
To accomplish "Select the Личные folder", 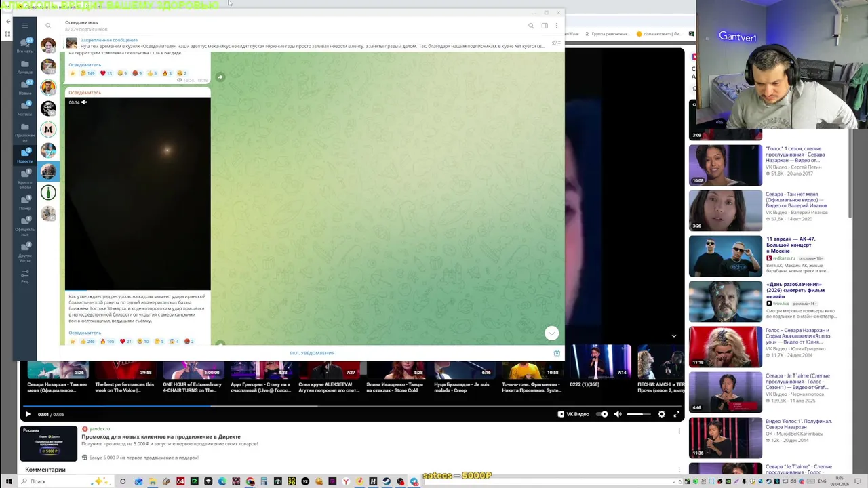I will tap(25, 67).
